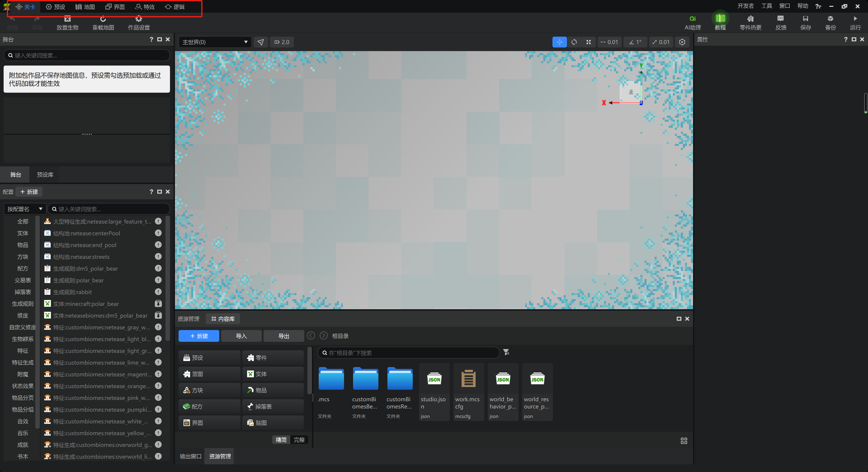Image resolution: width=868 pixels, height=472 pixels.
Task: Go back with left arrow in resource manager
Action: tap(311, 335)
